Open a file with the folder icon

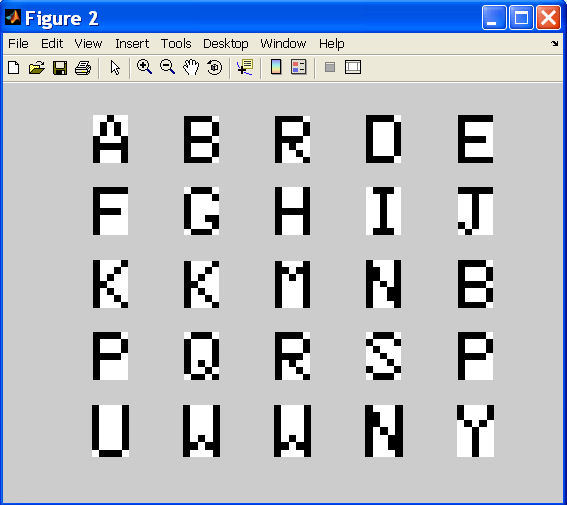[37, 68]
